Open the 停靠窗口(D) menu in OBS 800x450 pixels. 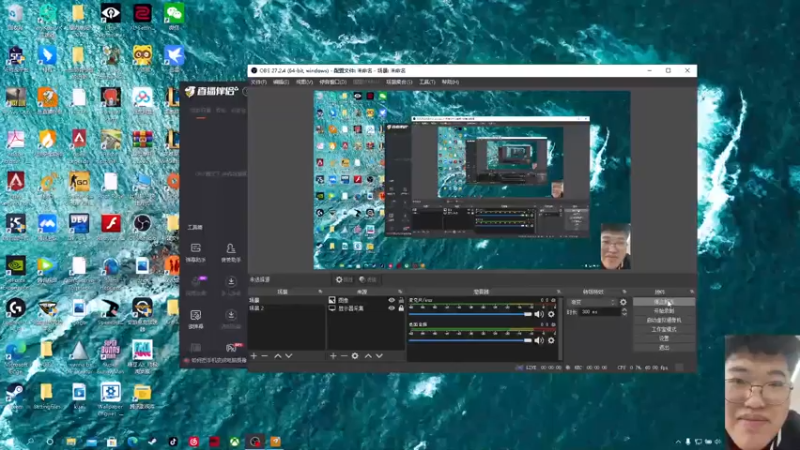point(333,82)
